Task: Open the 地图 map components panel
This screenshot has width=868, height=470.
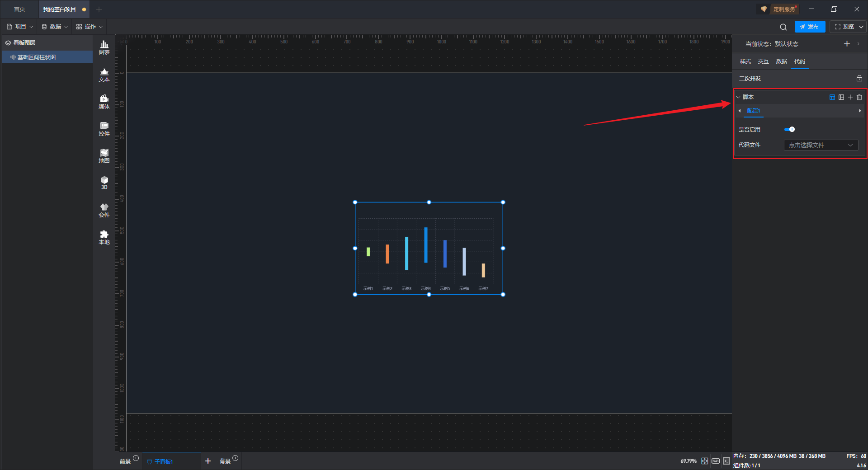Action: 104,156
